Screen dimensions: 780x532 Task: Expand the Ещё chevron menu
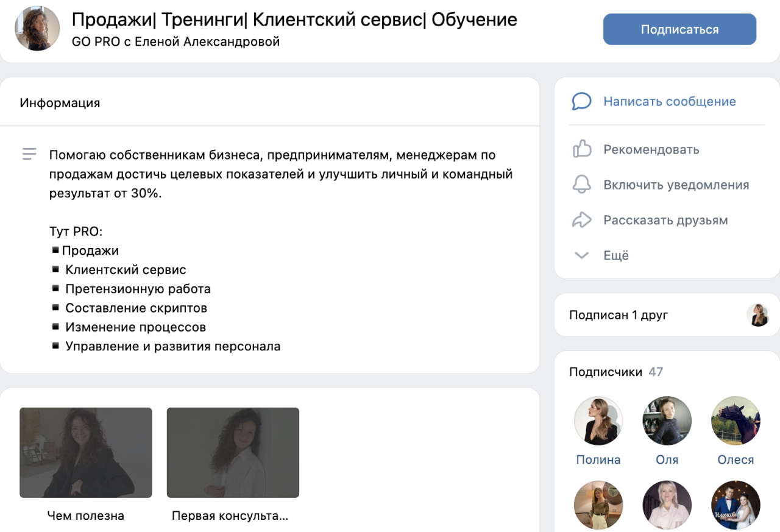coord(581,255)
